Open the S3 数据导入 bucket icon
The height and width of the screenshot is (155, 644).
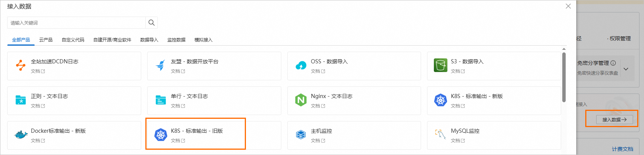tap(440, 65)
